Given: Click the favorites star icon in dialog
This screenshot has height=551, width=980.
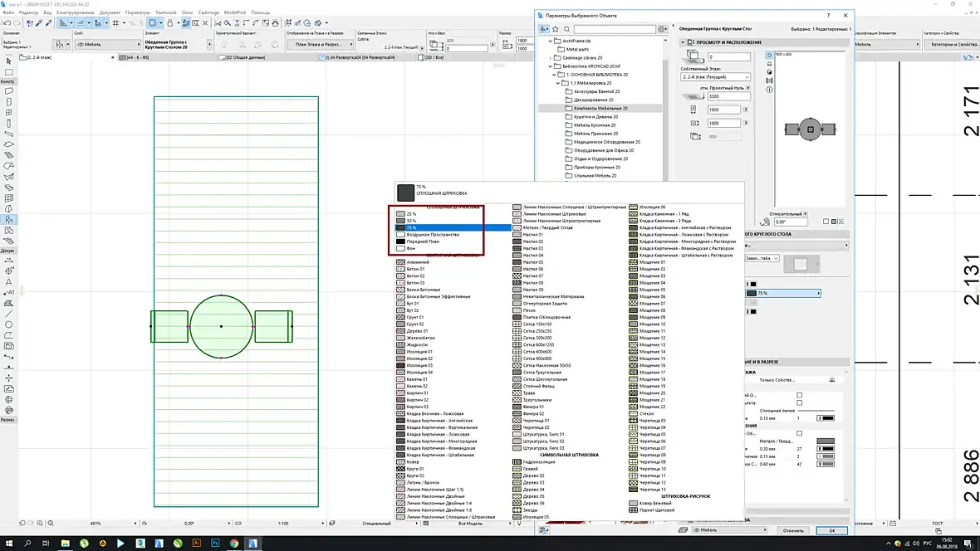Looking at the screenshot, I should point(556,29).
